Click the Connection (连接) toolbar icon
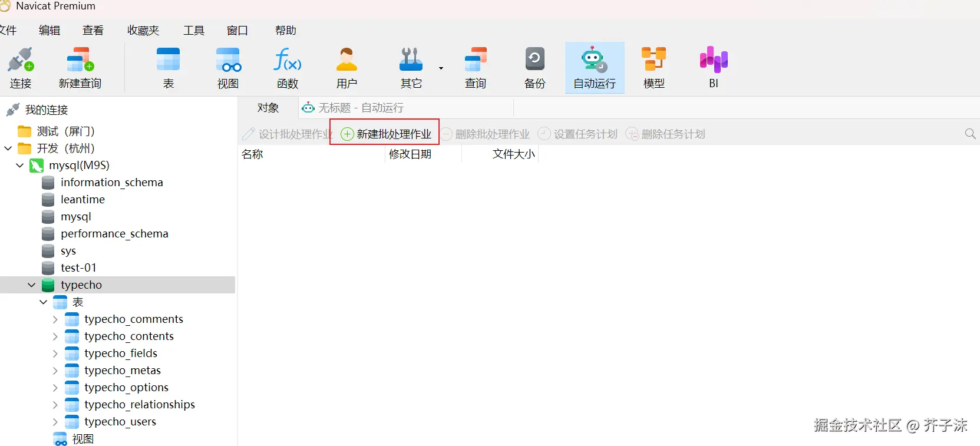 pos(21,68)
